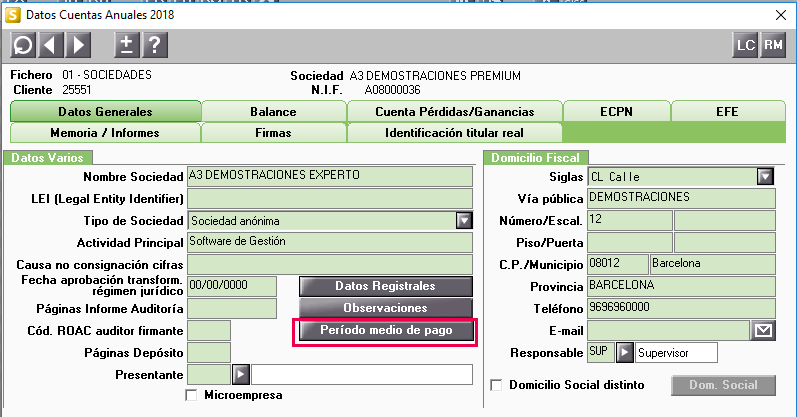Click the RM toolbar button

coord(773,45)
